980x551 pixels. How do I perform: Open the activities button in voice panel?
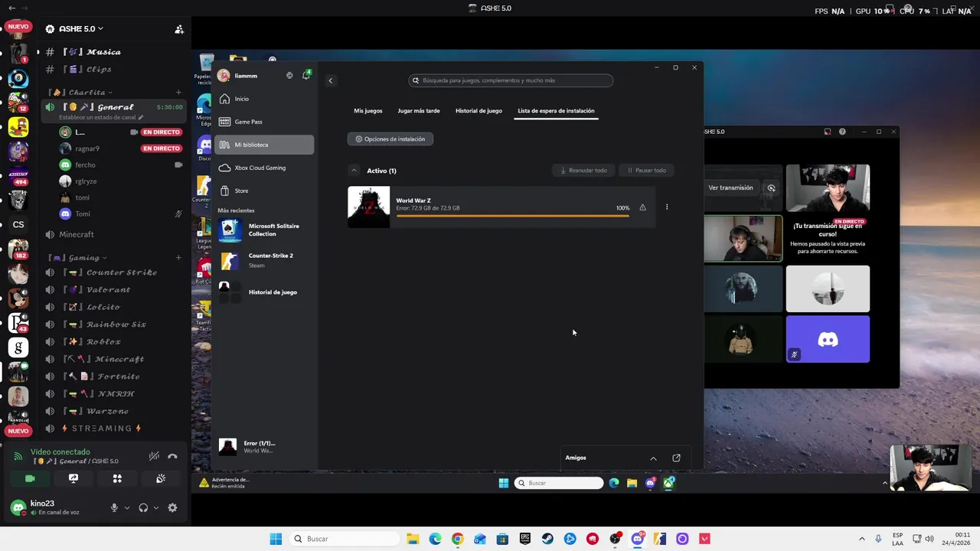[x=117, y=478]
